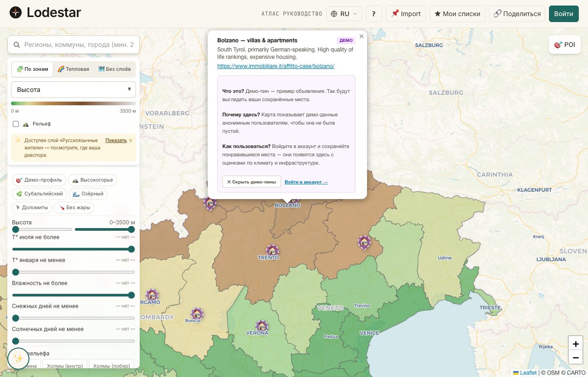588x377 pixels.
Task: Open the help question mark button
Action: point(374,14)
